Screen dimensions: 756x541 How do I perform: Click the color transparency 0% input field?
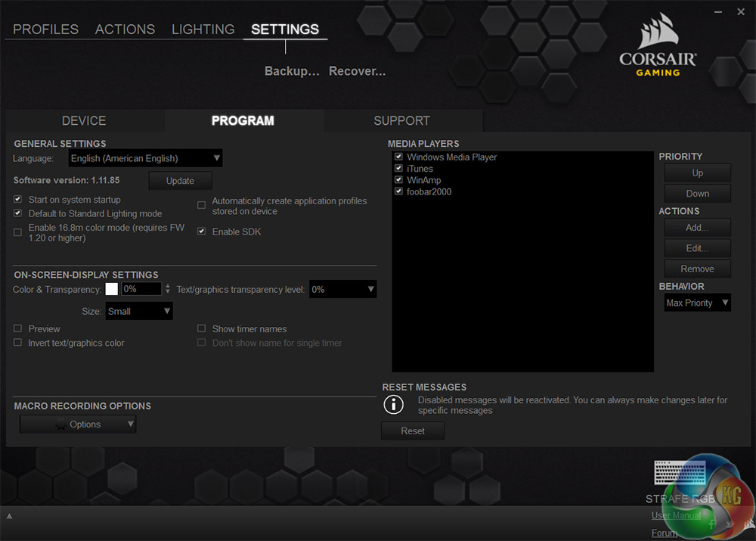click(141, 289)
